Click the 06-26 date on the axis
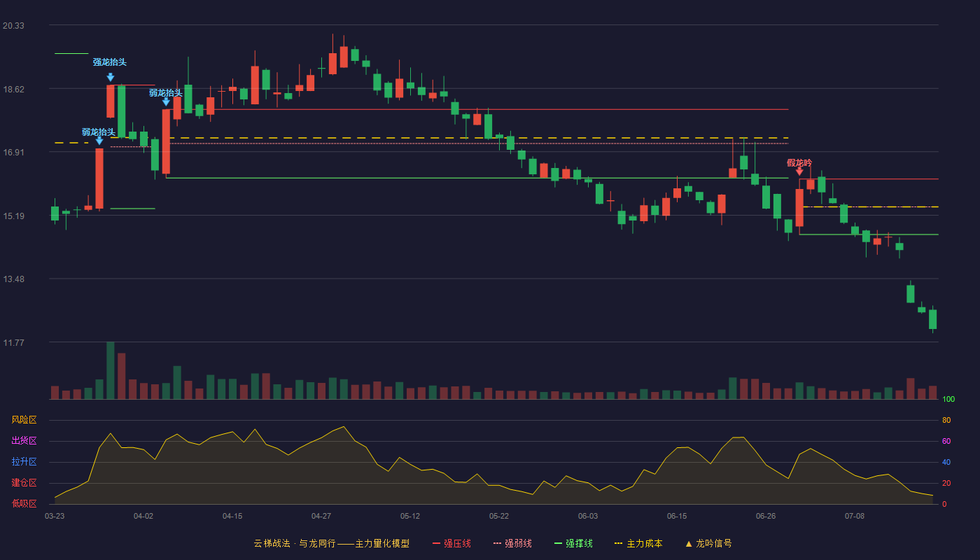The height and width of the screenshot is (560, 980). (766, 516)
